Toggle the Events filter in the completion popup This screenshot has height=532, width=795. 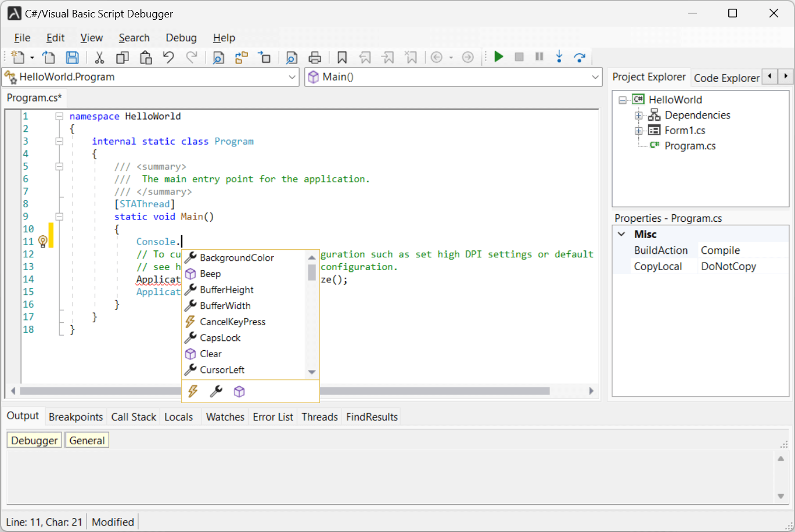point(193,391)
